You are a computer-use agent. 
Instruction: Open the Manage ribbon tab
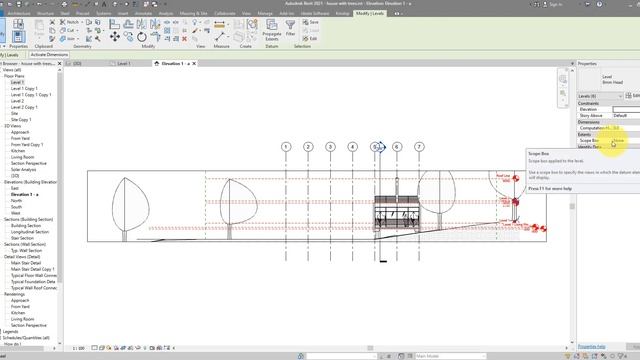click(265, 13)
